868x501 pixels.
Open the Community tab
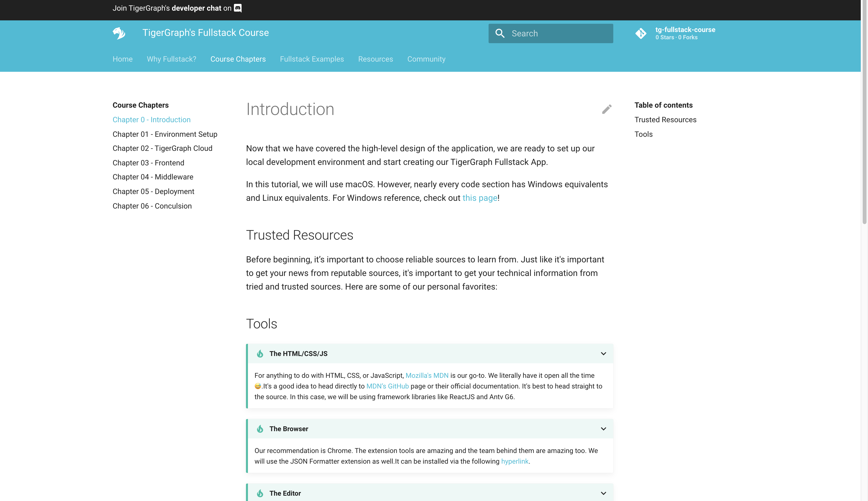(x=426, y=59)
